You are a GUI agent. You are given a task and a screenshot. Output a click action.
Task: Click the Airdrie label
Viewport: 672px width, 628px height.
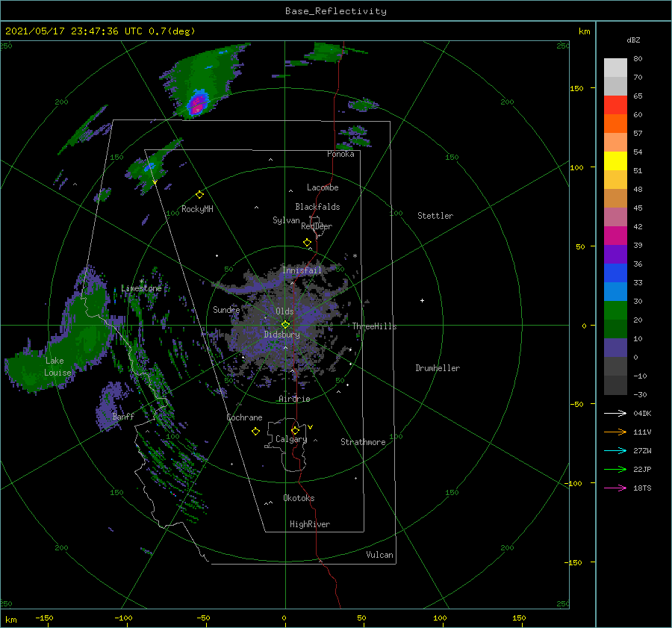[x=294, y=399]
